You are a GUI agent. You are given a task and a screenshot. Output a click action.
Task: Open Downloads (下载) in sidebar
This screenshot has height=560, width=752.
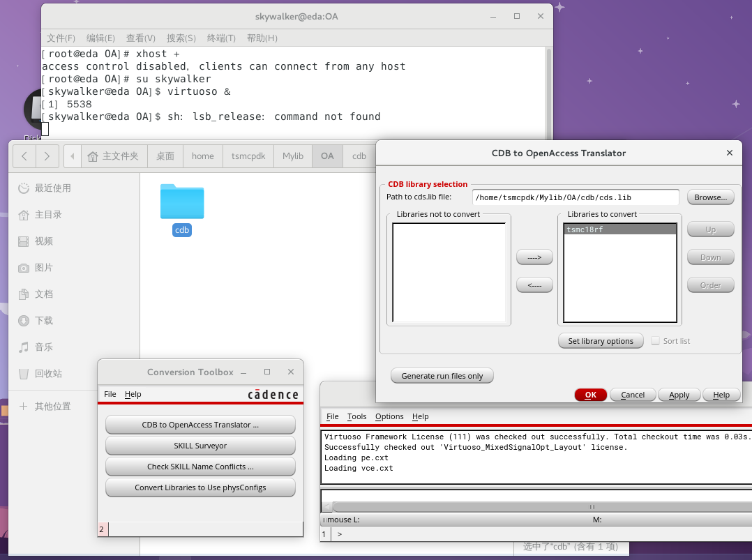tap(35, 320)
